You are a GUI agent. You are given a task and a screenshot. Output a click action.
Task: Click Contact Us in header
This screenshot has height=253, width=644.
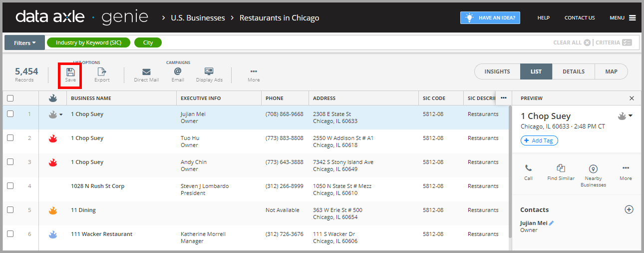(x=580, y=17)
